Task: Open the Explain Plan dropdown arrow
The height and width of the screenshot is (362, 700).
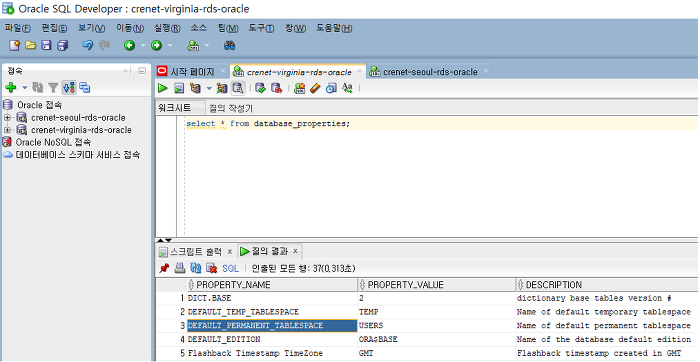Action: pyautogui.click(x=208, y=89)
